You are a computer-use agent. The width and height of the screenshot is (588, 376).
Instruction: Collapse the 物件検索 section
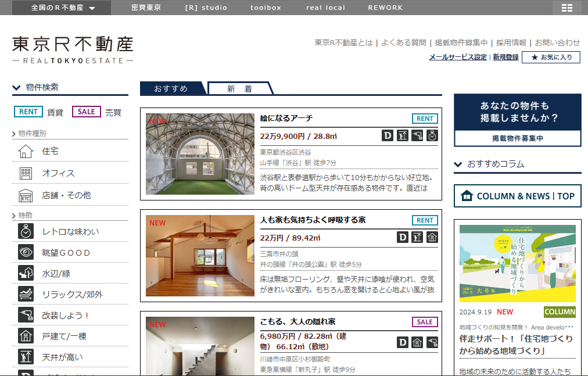pos(17,88)
